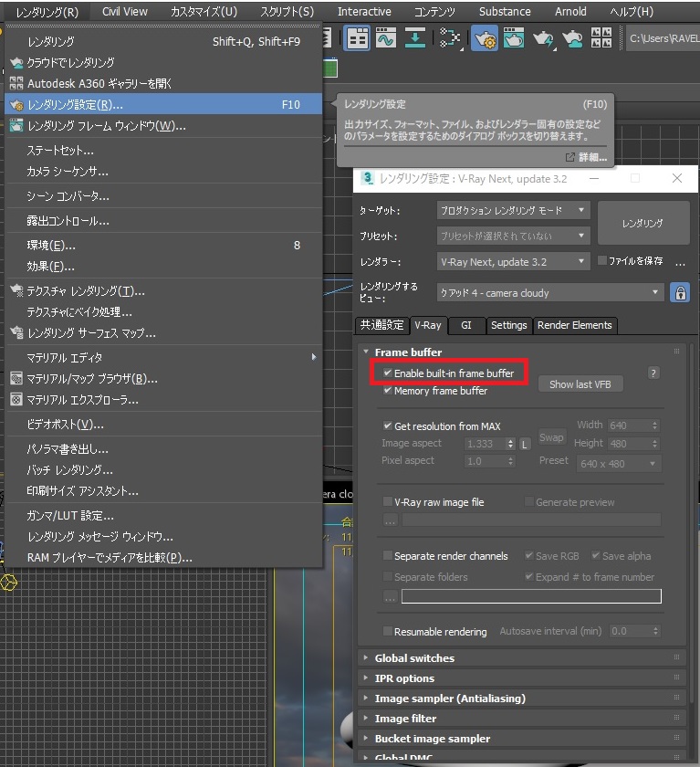Expand the Image filter rollout
Viewport: 700px width, 767px height.
pos(366,718)
